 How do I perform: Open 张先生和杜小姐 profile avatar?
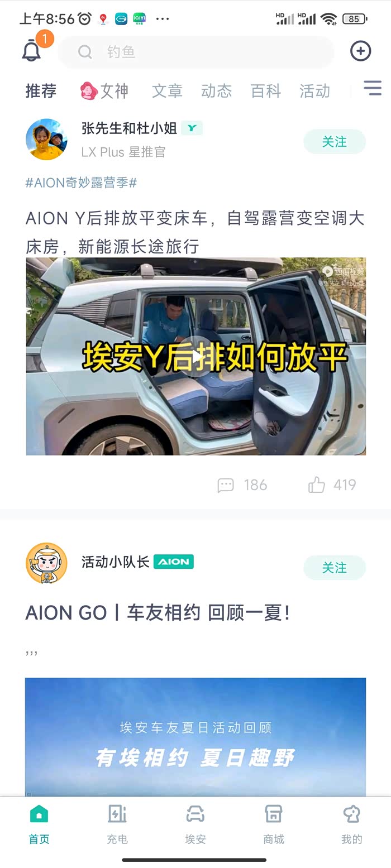click(x=46, y=140)
